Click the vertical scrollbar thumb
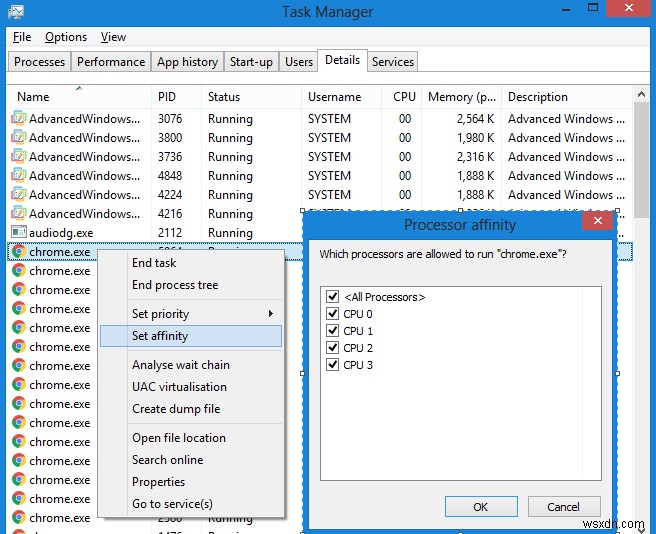656x534 pixels. pyautogui.click(x=641, y=160)
